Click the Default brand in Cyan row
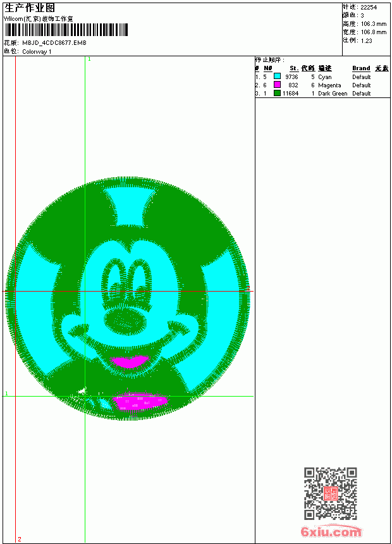This screenshot has height=544, width=392. pos(362,77)
